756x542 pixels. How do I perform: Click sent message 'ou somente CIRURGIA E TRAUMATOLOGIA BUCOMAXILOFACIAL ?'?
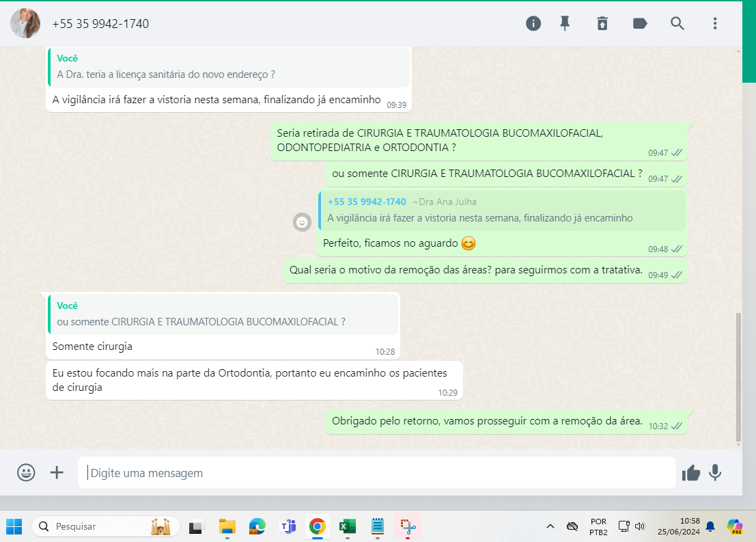click(x=506, y=174)
